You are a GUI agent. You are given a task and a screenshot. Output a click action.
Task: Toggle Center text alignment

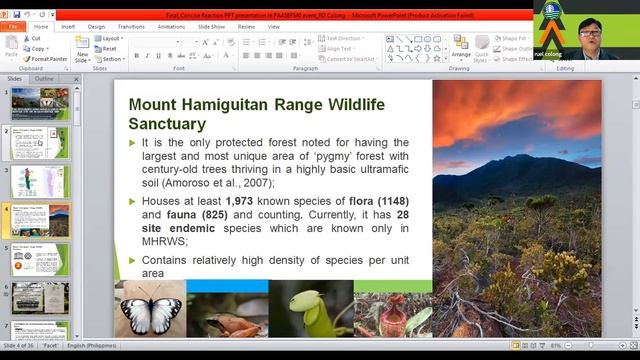257,56
